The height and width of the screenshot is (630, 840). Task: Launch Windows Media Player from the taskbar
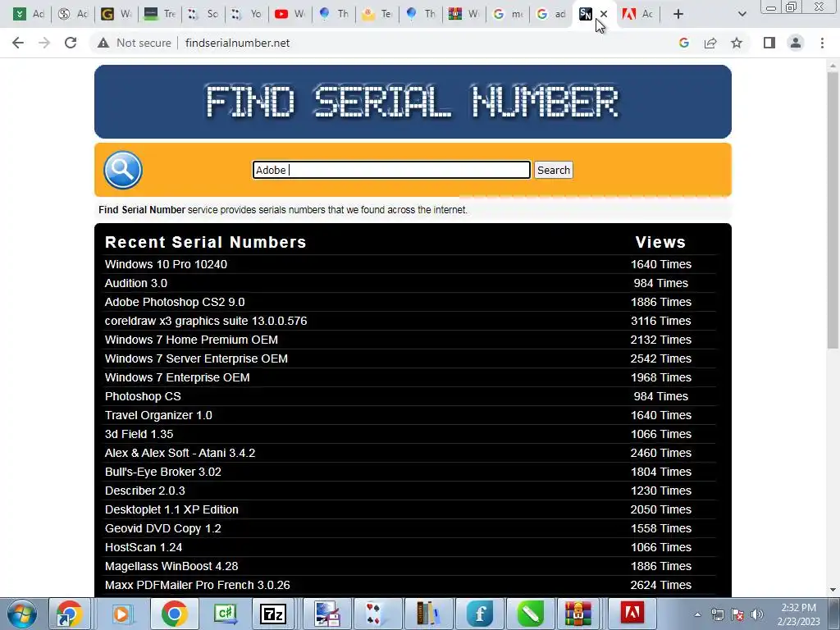click(121, 614)
